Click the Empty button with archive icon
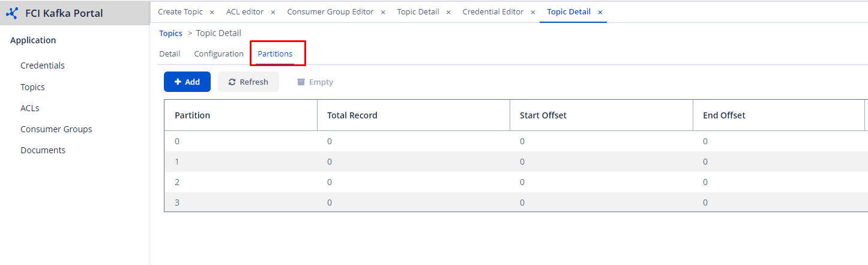This screenshot has width=868, height=265. pos(315,82)
